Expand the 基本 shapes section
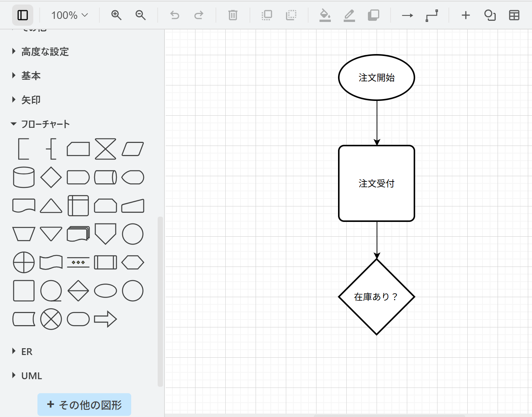This screenshot has width=532, height=417. tap(31, 76)
